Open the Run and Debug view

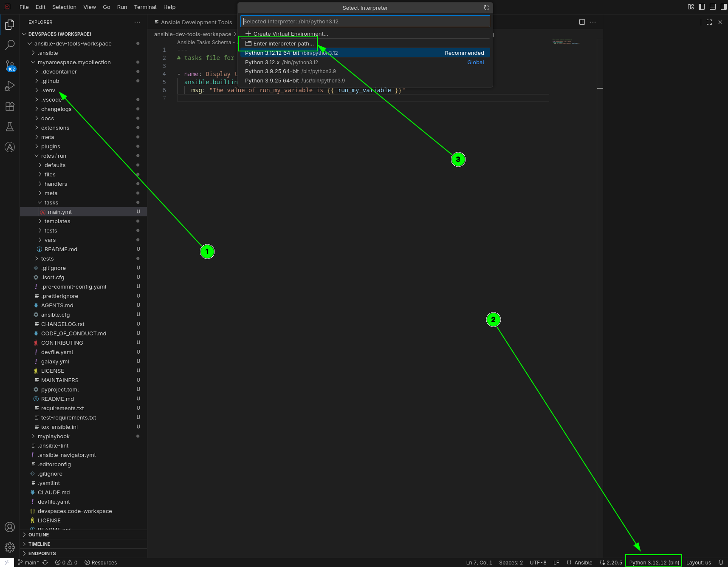(x=10, y=86)
